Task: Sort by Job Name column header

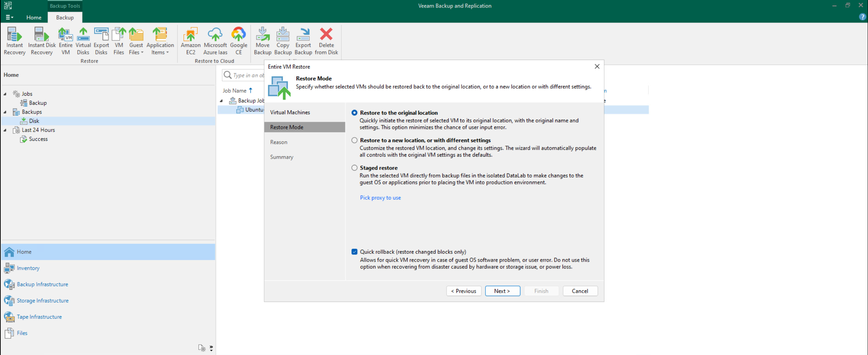Action: tap(234, 91)
